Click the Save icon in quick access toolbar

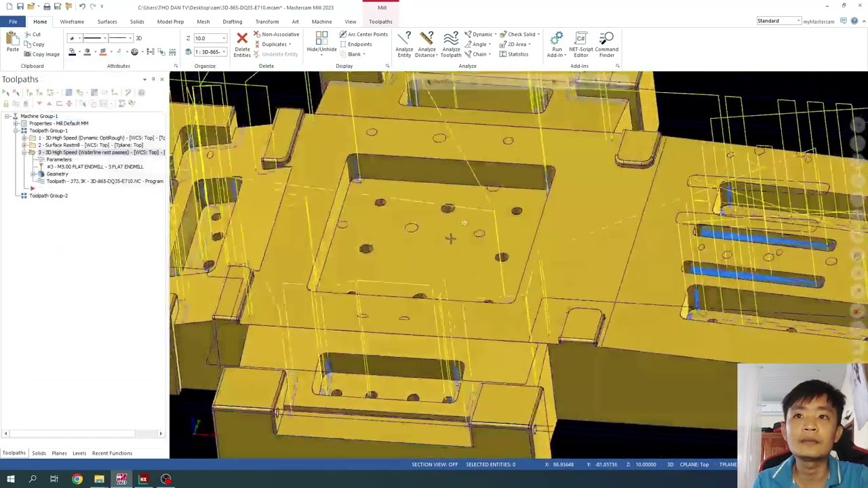20,7
